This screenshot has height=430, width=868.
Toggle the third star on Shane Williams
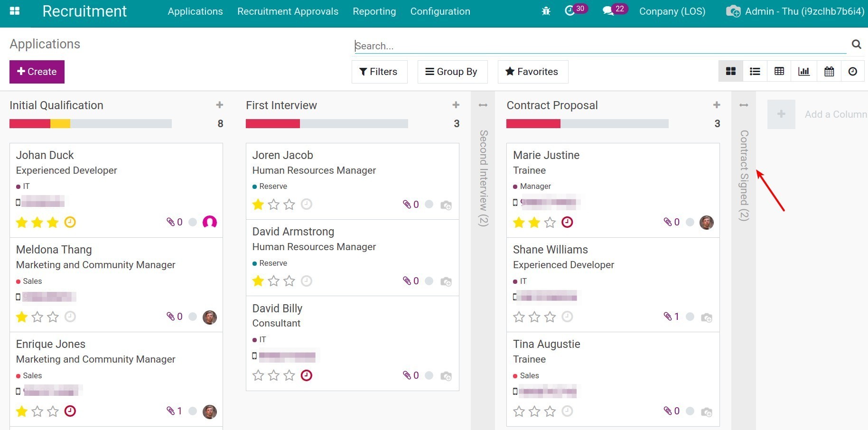(550, 317)
